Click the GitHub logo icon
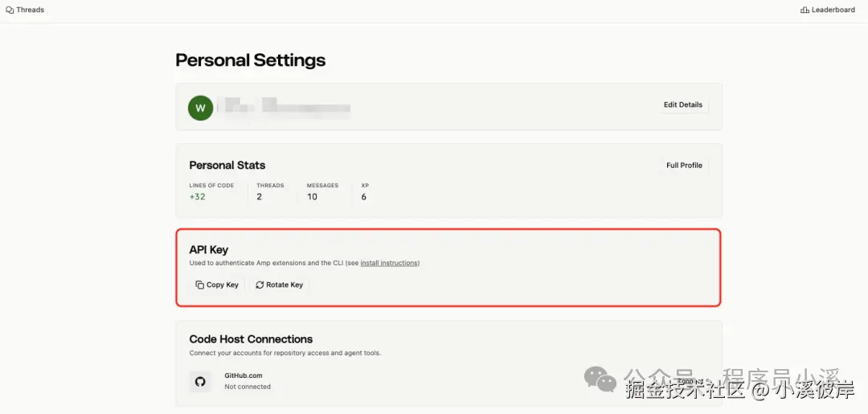868x414 pixels. pos(200,381)
